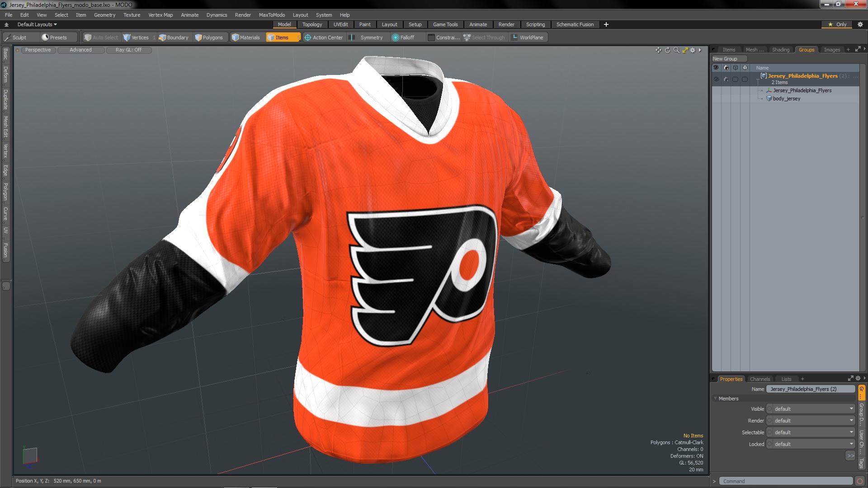The image size is (868, 488).
Task: Switch to Items selection mode
Action: tap(283, 38)
